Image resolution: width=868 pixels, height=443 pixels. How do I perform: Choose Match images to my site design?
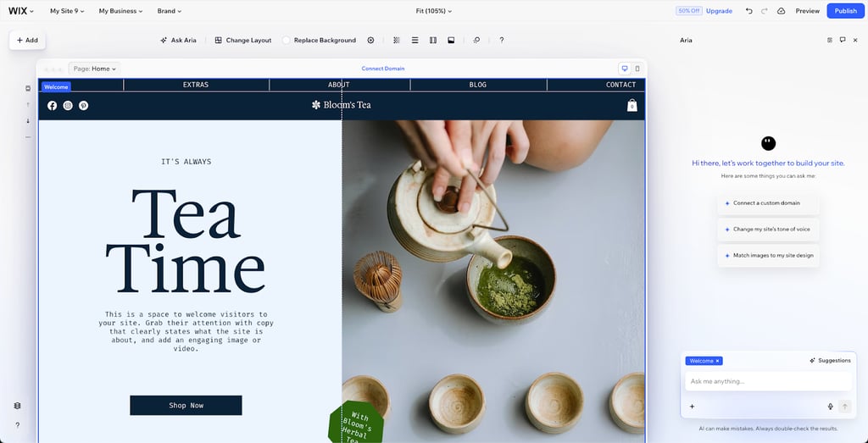tap(768, 256)
